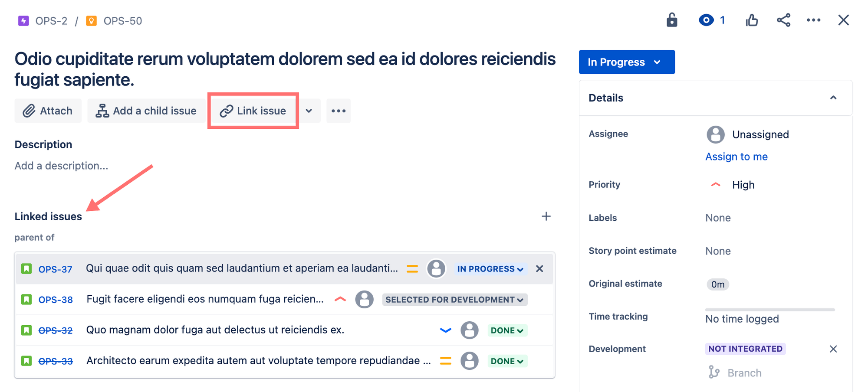The width and height of the screenshot is (868, 392).
Task: Change OPS-32 Done status dropdown
Action: 507,330
